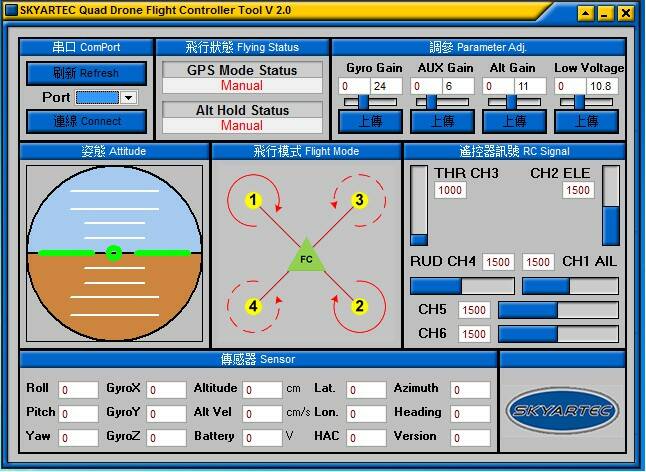Click the Skyartec logo
Screen dimensions: 646x472
tap(563, 411)
